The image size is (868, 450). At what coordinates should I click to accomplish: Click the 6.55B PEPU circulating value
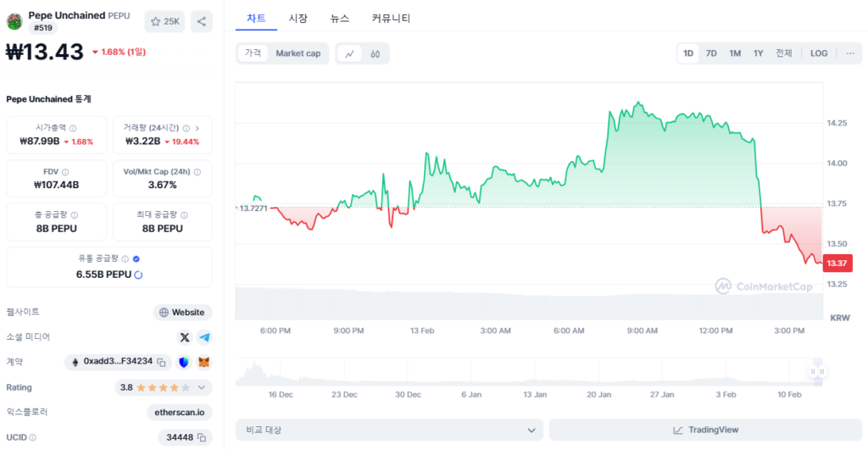pyautogui.click(x=103, y=275)
